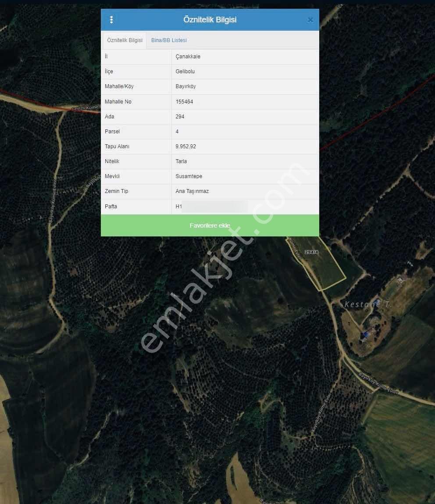Select the Öznitelik Bilgisi tab
The height and width of the screenshot is (504, 435).
[x=125, y=40]
